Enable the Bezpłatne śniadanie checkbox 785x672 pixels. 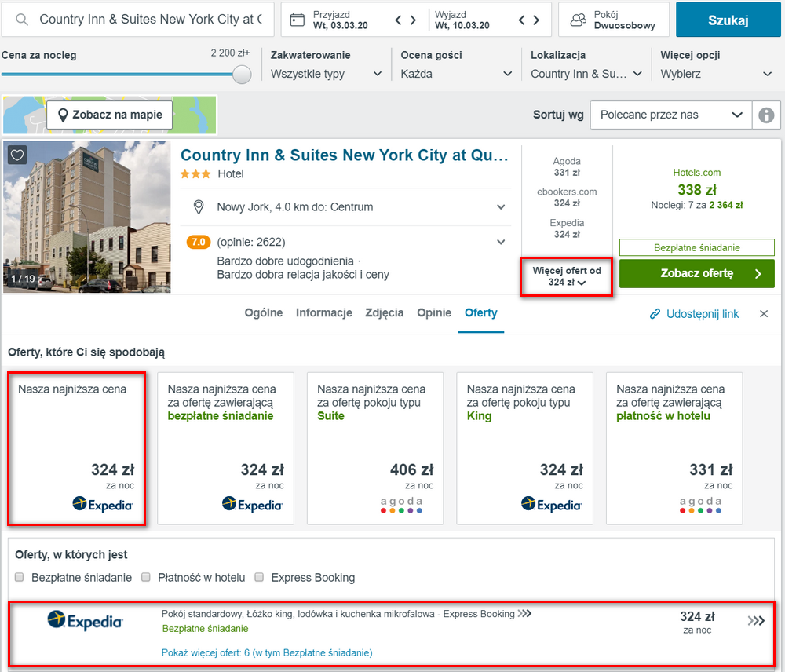pos(20,577)
